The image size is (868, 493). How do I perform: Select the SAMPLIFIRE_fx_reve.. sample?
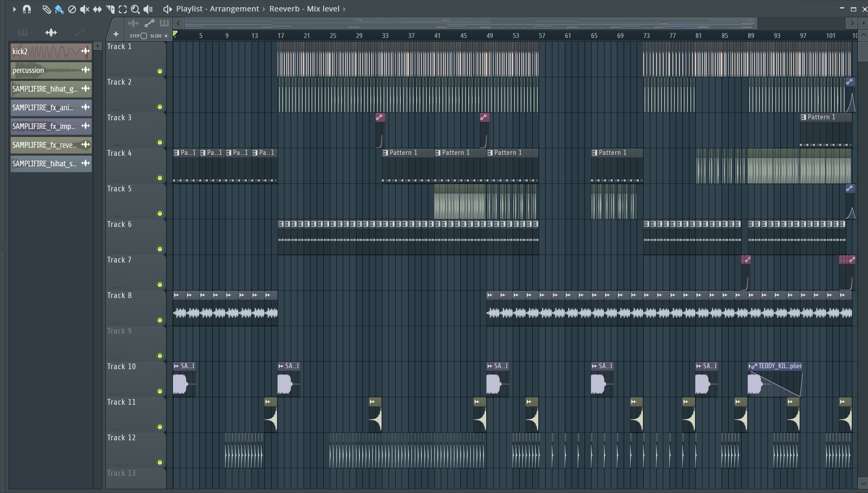tap(51, 145)
